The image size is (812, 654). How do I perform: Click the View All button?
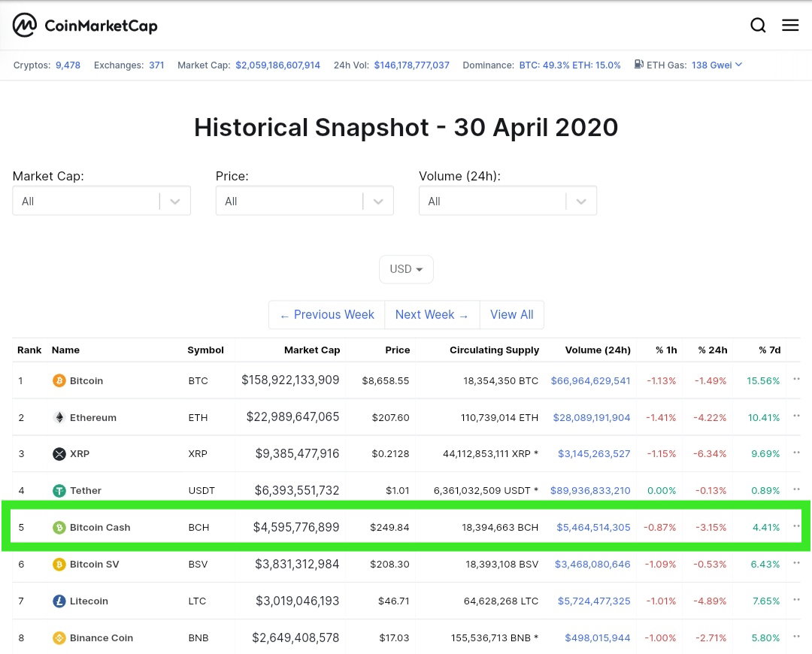(x=512, y=314)
